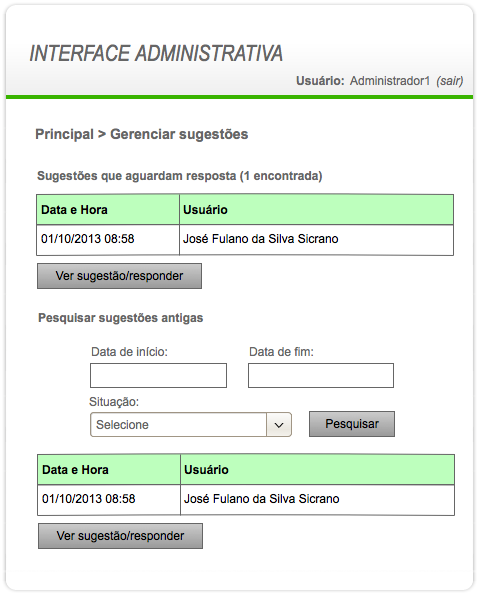The height and width of the screenshot is (594, 479).
Task: Sort top table by Data e Hora header
Action: click(x=108, y=209)
